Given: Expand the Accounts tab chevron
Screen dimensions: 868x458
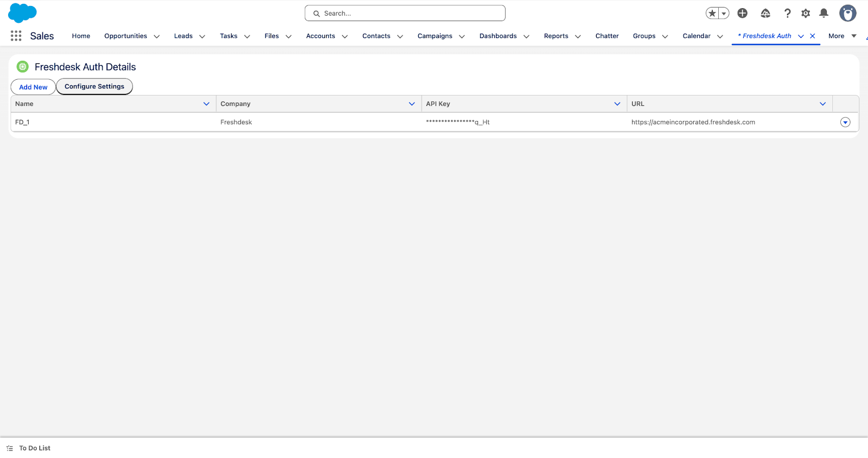Looking at the screenshot, I should point(344,36).
